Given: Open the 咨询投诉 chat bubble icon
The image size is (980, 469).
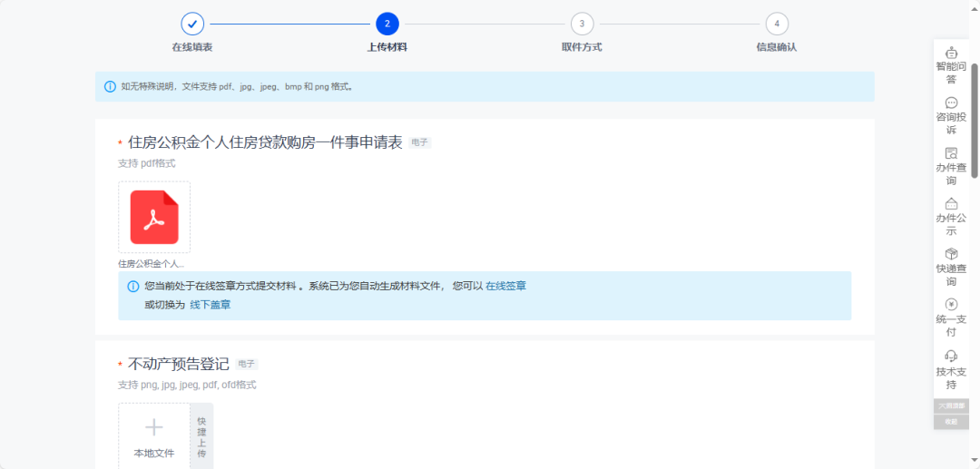Looking at the screenshot, I should click(951, 103).
